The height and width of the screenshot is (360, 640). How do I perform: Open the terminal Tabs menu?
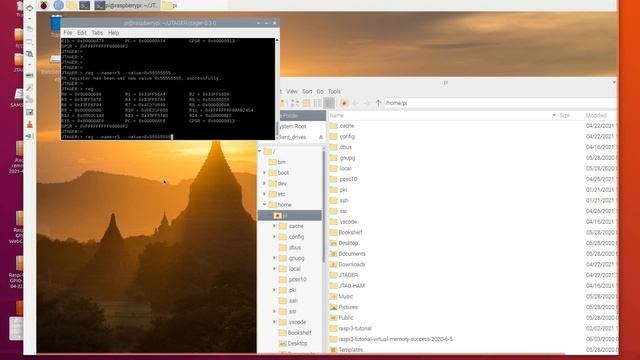tap(97, 33)
